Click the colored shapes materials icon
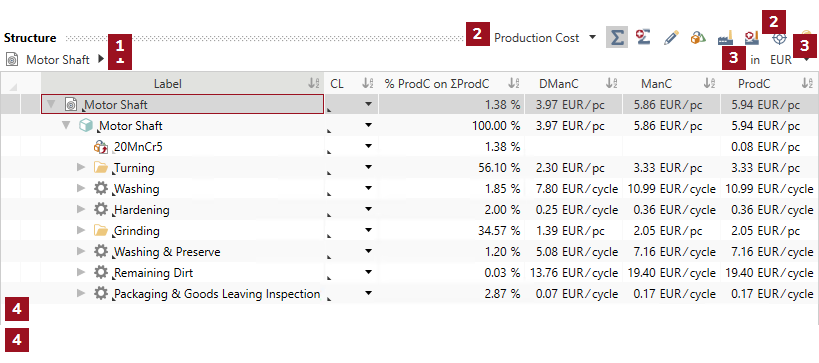The width and height of the screenshot is (819, 363). point(698,38)
